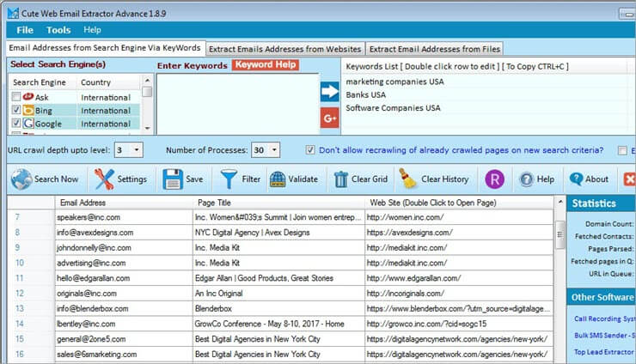636x364 pixels.
Task: Click URL https://avexdesigns.com/
Action: [x=410, y=233]
